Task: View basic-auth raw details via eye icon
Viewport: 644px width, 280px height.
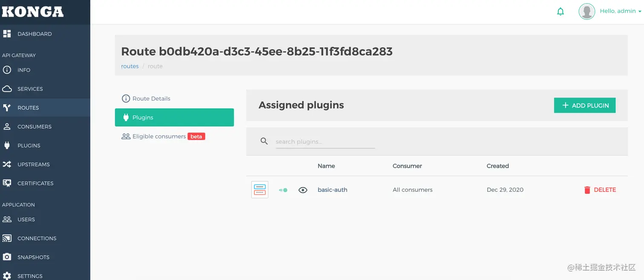Action: 303,190
